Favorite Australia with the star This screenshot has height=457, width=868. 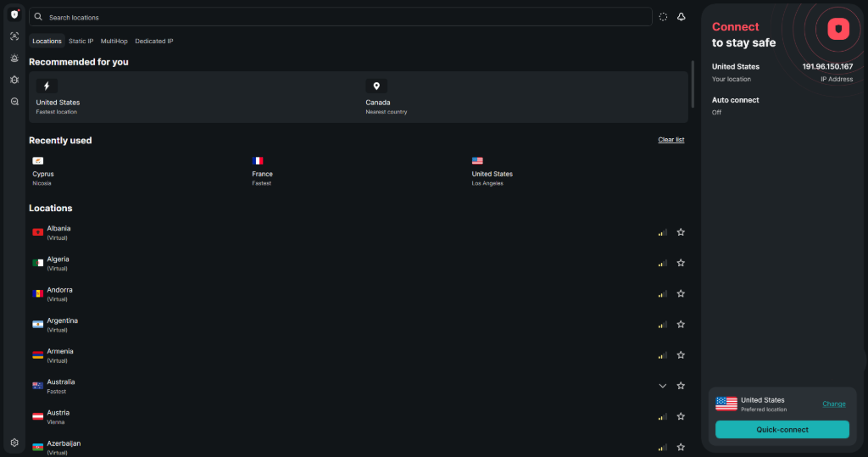(681, 386)
